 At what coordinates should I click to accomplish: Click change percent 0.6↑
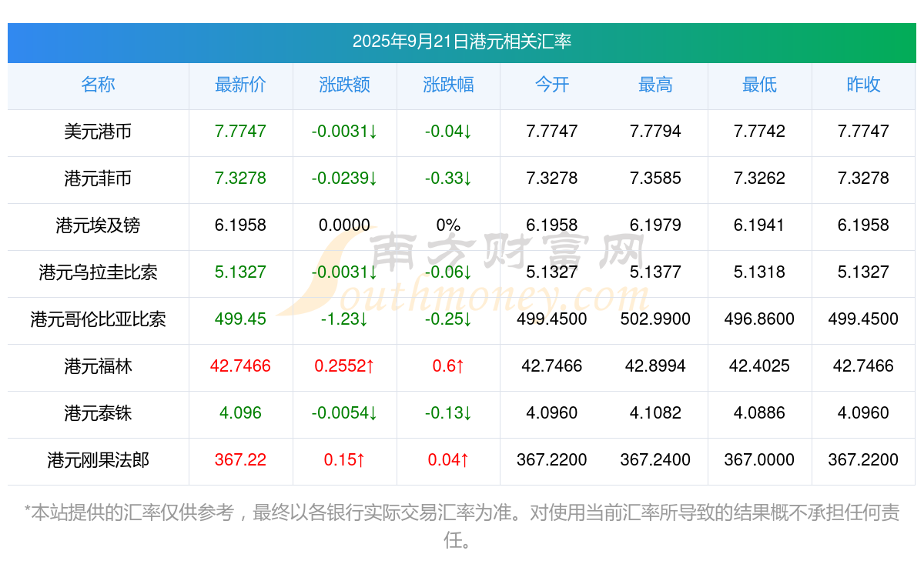coord(448,366)
